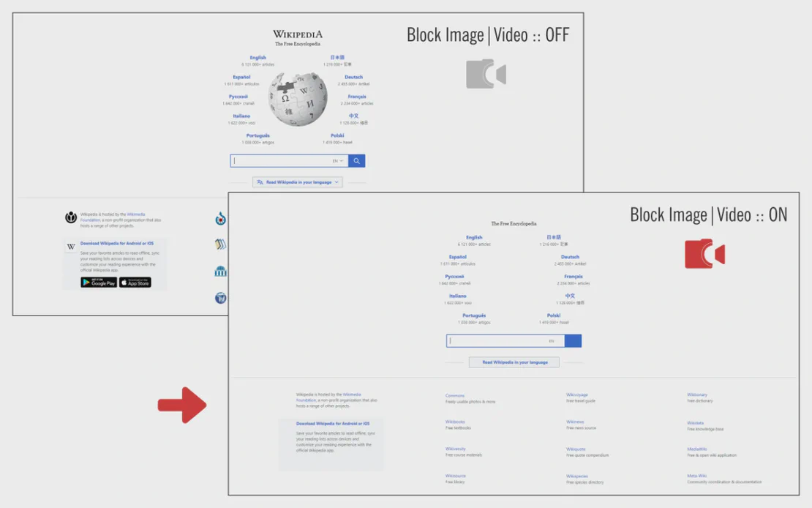Viewport: 812px width, 508px height.
Task: Open Deutsch link in OFF screenshot
Action: [354, 78]
